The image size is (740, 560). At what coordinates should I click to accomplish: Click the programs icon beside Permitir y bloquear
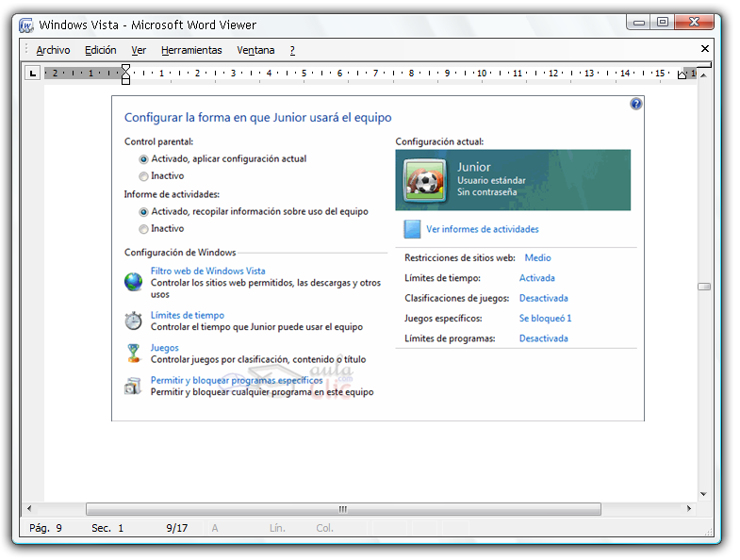point(134,386)
